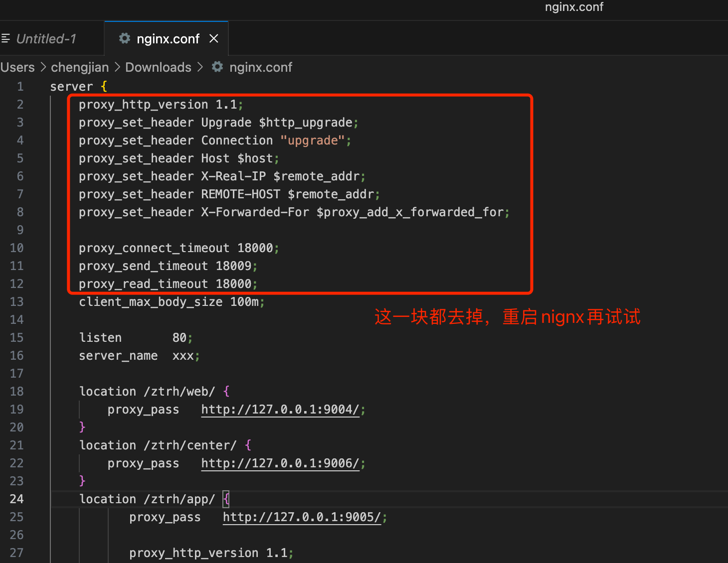Follow the http://127.0.0.1:9006/ proxy link
Screen dimensions: 728x563
pyautogui.click(x=280, y=463)
